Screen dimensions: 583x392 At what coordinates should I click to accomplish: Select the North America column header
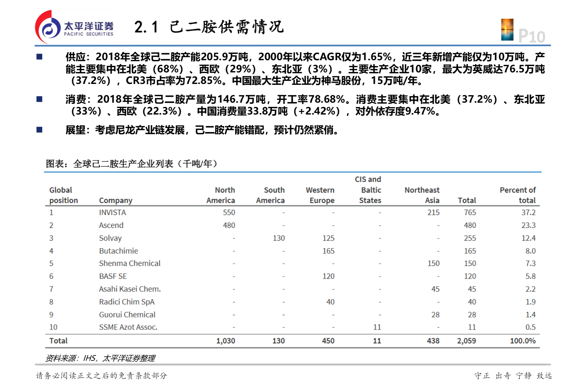point(221,195)
